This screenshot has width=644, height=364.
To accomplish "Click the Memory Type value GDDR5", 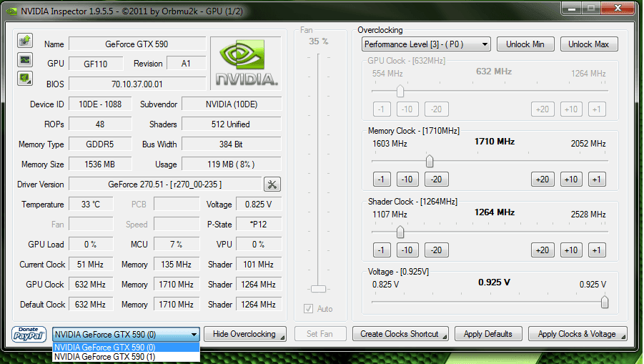I will (x=100, y=144).
